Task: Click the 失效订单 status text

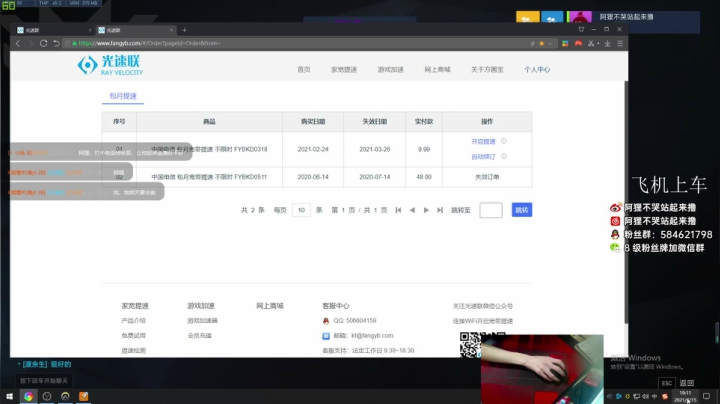Action: click(x=487, y=177)
